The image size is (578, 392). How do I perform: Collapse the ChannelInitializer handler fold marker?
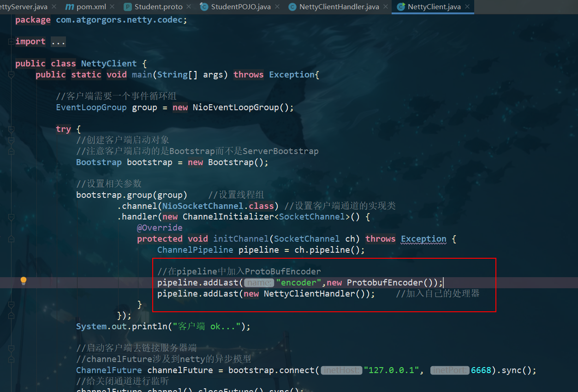[x=11, y=217]
